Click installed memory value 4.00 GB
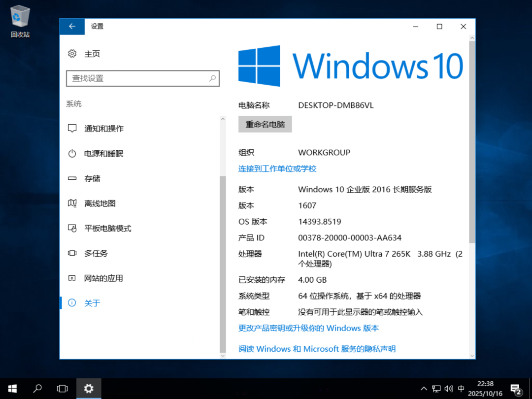 [312, 280]
